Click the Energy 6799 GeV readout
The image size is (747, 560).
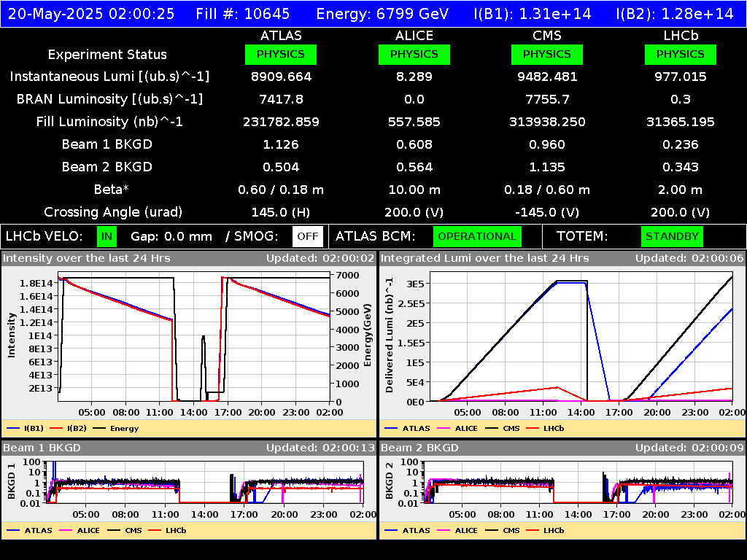click(382, 14)
